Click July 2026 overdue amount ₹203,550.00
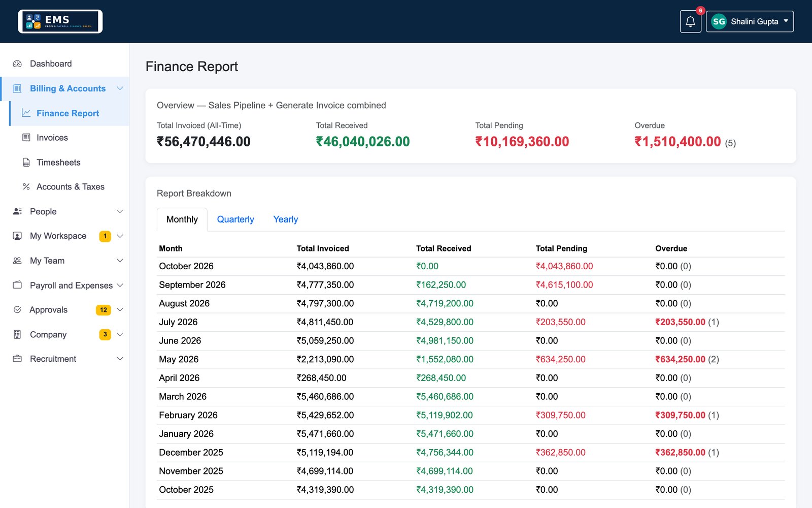 point(680,322)
